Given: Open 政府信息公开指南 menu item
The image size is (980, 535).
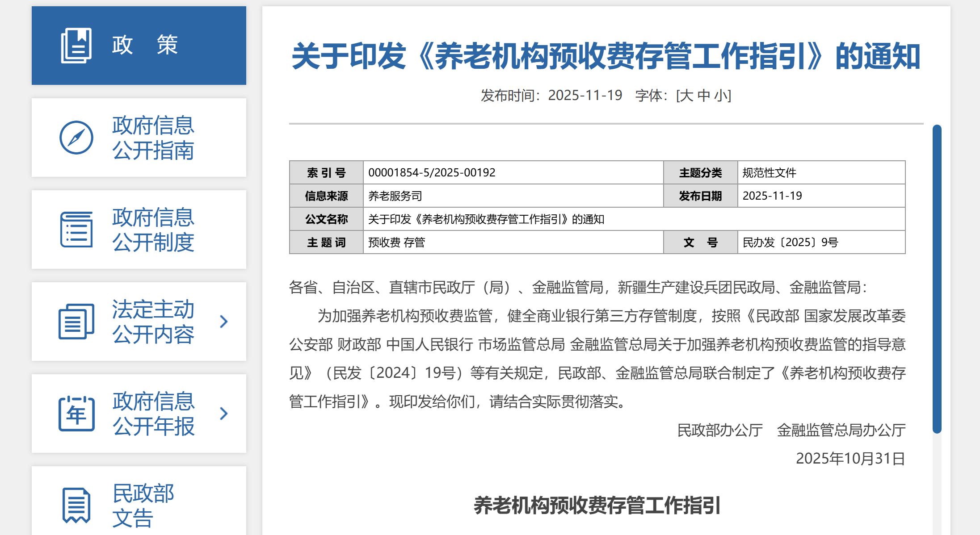Looking at the screenshot, I should click(x=139, y=138).
